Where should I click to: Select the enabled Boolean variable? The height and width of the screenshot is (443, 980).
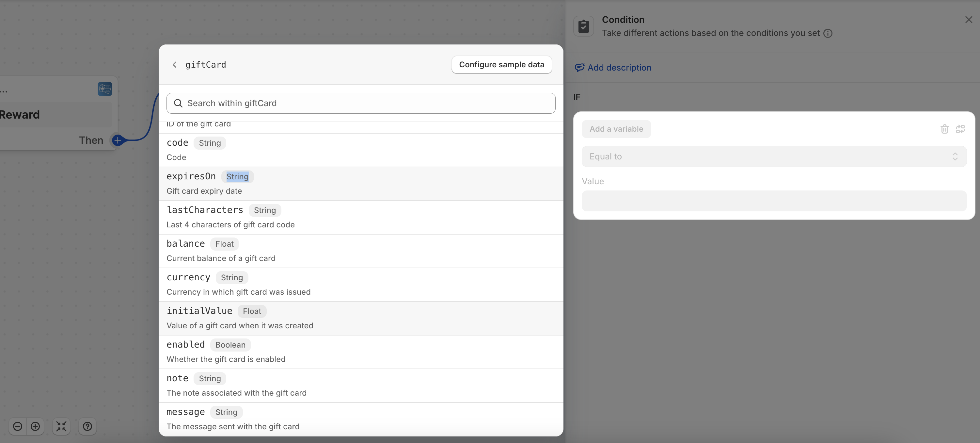click(x=361, y=352)
